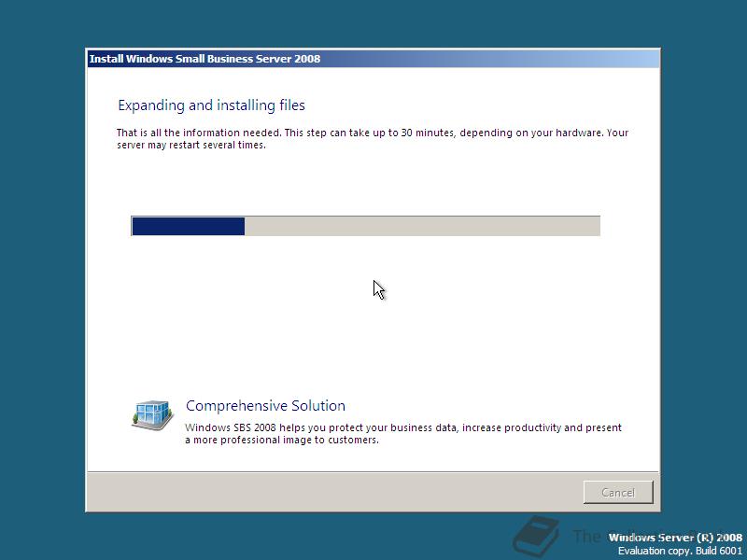Click the 'Windows SBS 2008 helps you protect' text
This screenshot has width=747, height=560.
click(403, 433)
